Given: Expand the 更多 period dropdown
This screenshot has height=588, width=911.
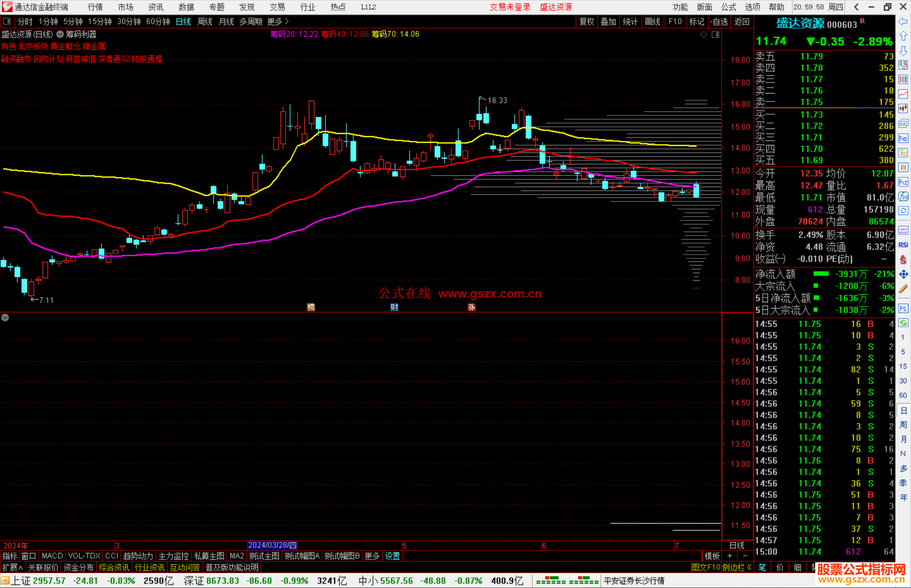Looking at the screenshot, I should coord(278,21).
